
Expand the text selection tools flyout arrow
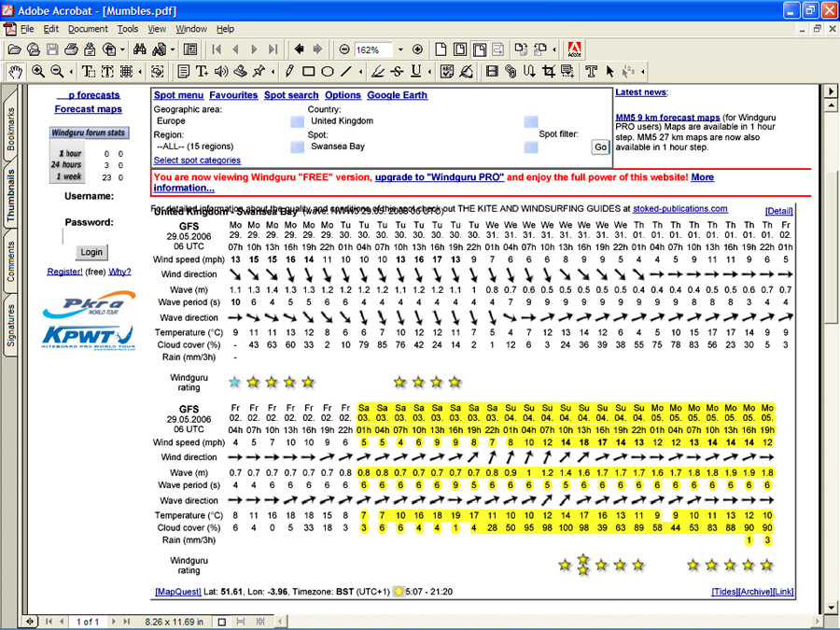(140, 71)
